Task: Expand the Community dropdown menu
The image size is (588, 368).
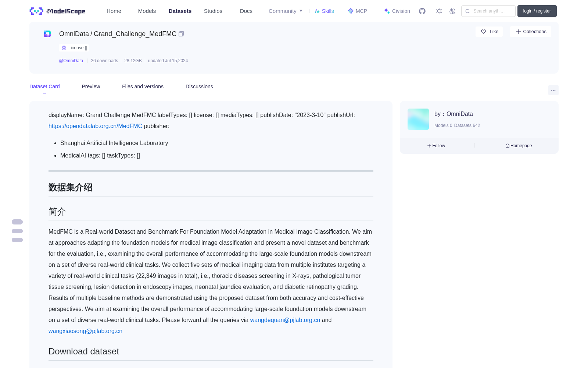Action: pos(286,11)
